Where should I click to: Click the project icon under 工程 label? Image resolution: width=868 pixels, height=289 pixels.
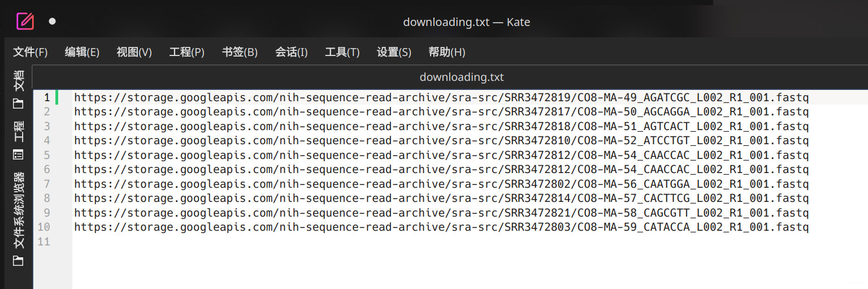[19, 154]
